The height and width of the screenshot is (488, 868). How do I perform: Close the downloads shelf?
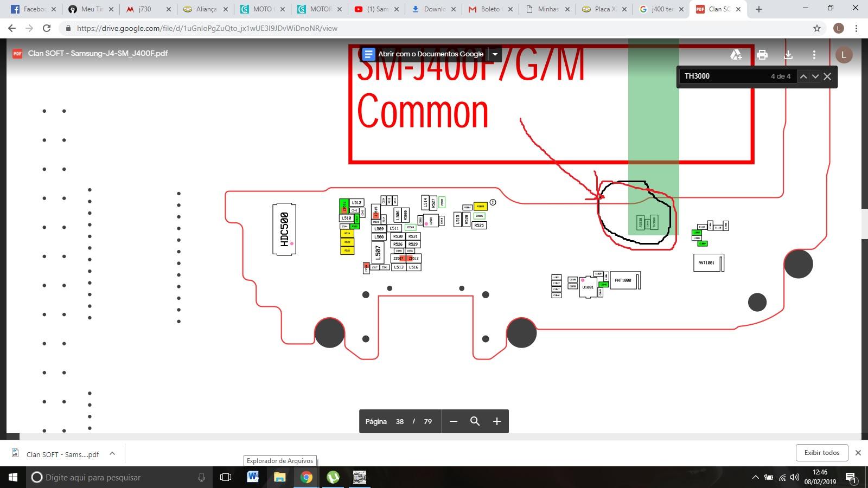tap(858, 453)
